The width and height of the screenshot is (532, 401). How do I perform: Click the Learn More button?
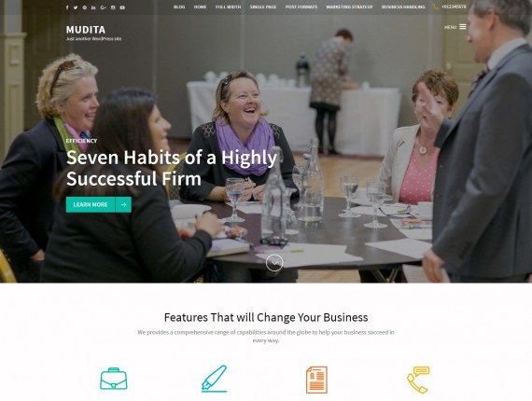(99, 205)
